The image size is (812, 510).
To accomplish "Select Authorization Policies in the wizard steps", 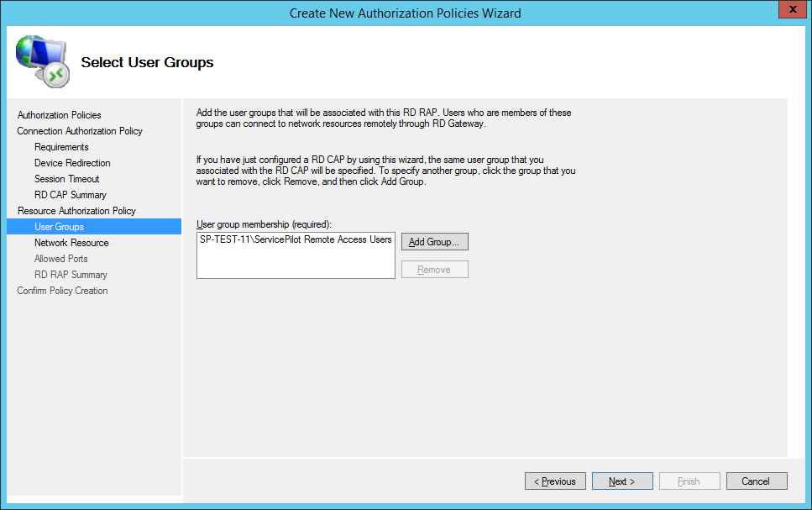I will [x=59, y=115].
